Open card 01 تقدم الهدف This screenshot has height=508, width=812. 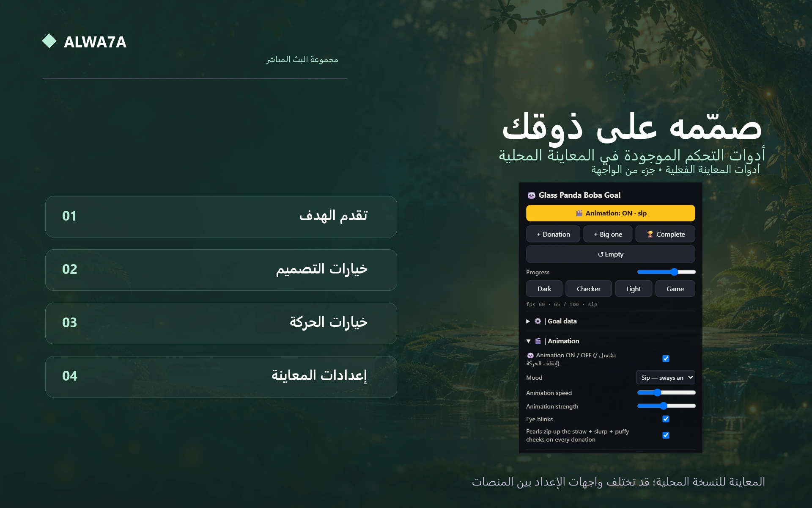[x=221, y=217]
